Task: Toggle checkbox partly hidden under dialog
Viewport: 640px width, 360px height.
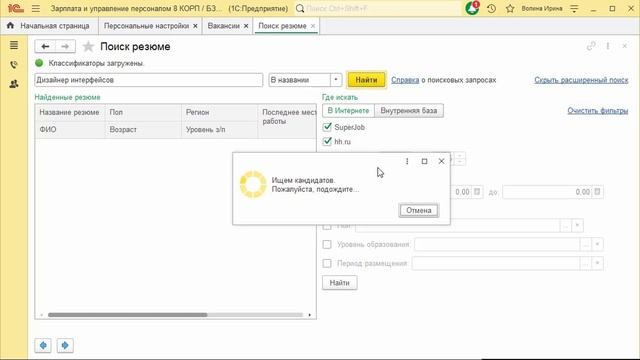Action: tap(327, 227)
